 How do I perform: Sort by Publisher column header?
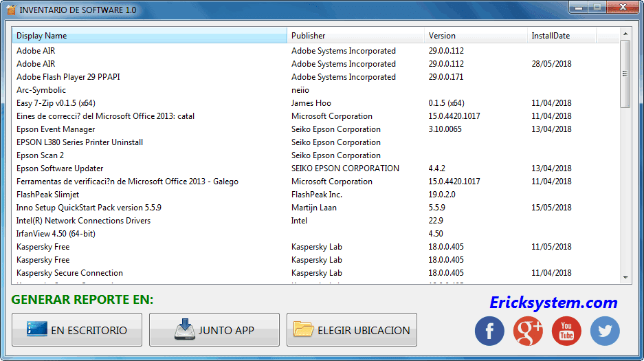point(356,36)
